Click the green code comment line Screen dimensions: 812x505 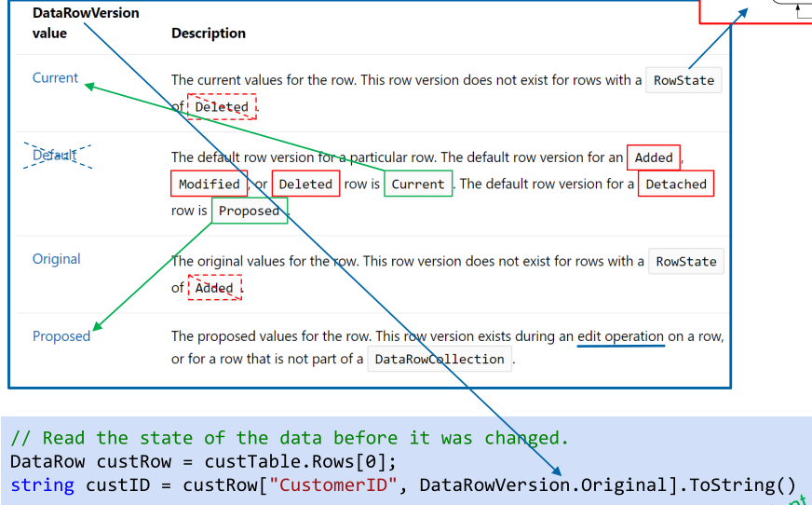pos(289,438)
